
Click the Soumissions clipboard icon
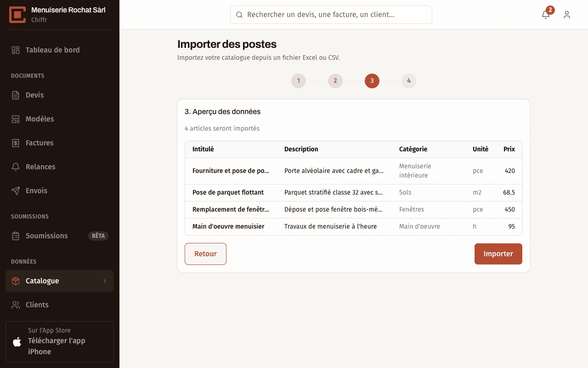coord(16,236)
